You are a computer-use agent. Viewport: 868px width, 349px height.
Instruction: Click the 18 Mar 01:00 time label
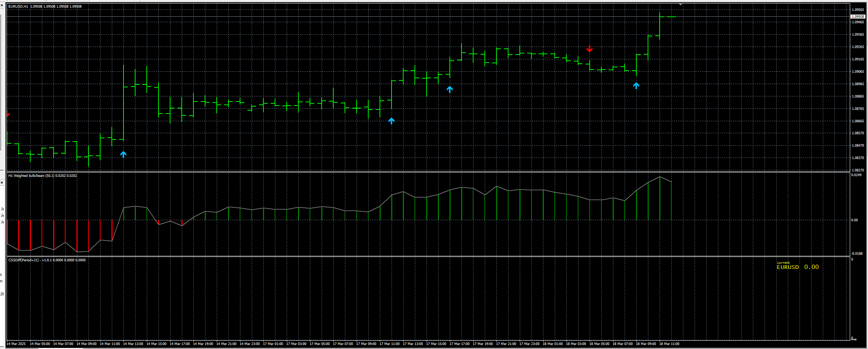[x=553, y=344]
